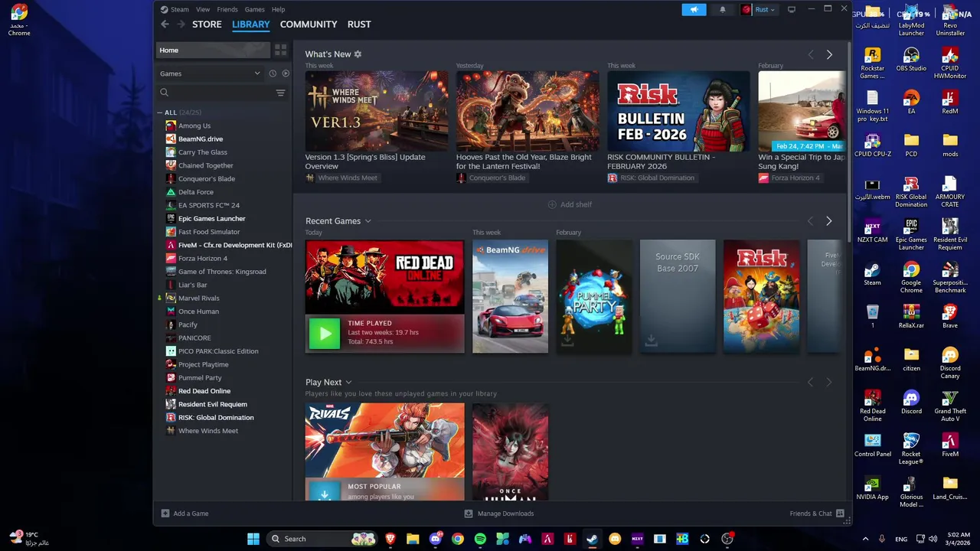This screenshot has width=980, height=551.
Task: Switch Steam to Big Picture mode icon
Action: point(792,9)
